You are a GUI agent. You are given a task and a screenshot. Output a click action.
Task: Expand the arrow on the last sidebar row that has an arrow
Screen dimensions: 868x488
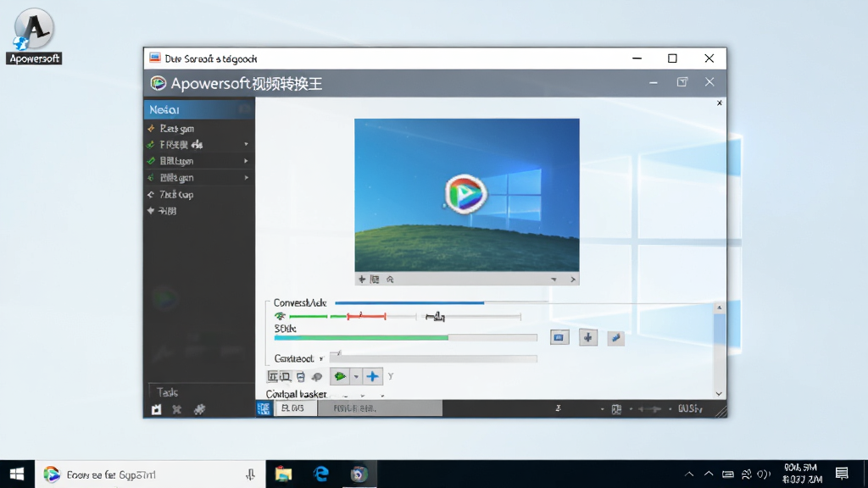246,178
